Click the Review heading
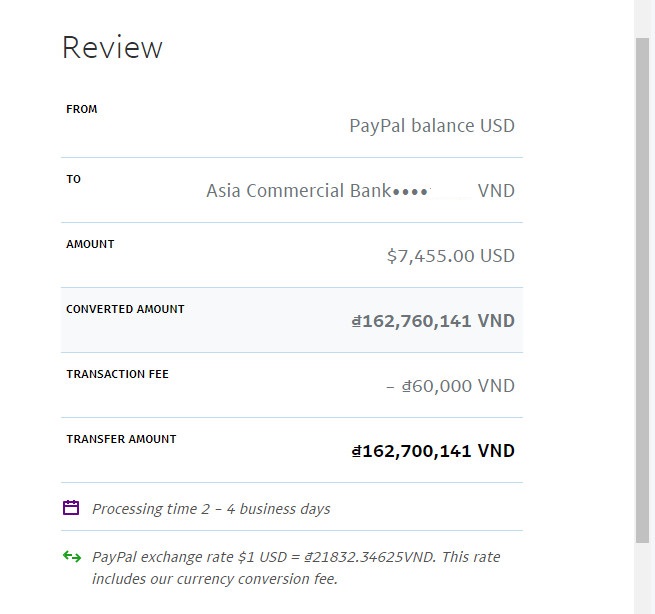Viewport: 655px width, 614px height. (x=112, y=48)
